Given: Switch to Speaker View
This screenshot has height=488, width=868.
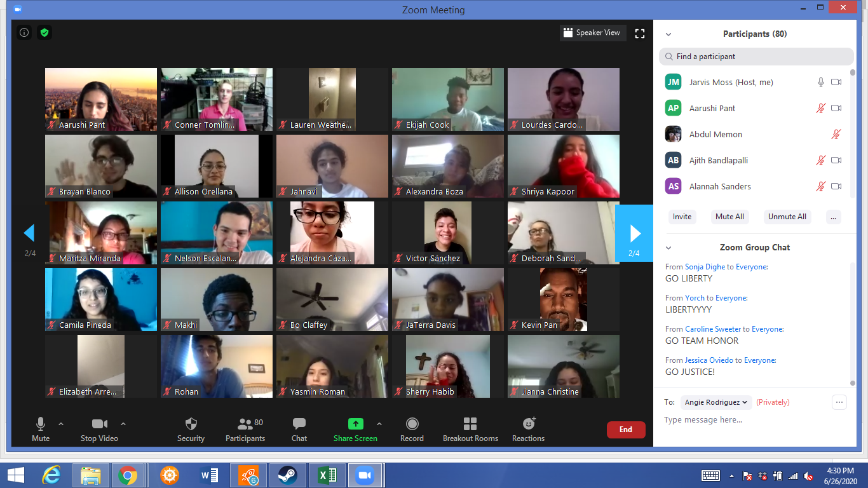Looking at the screenshot, I should [x=592, y=33].
